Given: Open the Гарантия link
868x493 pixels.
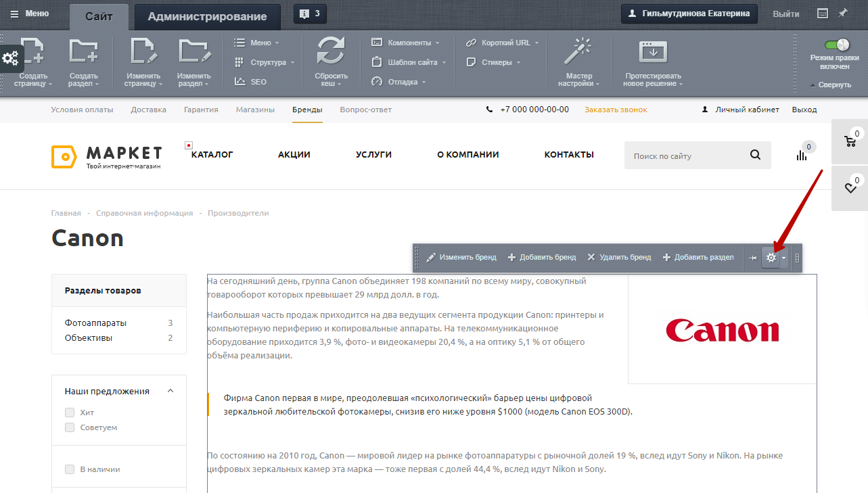Looking at the screenshot, I should pos(201,110).
